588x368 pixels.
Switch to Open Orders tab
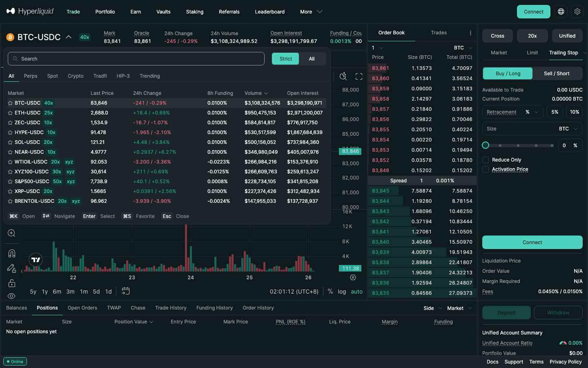[x=82, y=308]
